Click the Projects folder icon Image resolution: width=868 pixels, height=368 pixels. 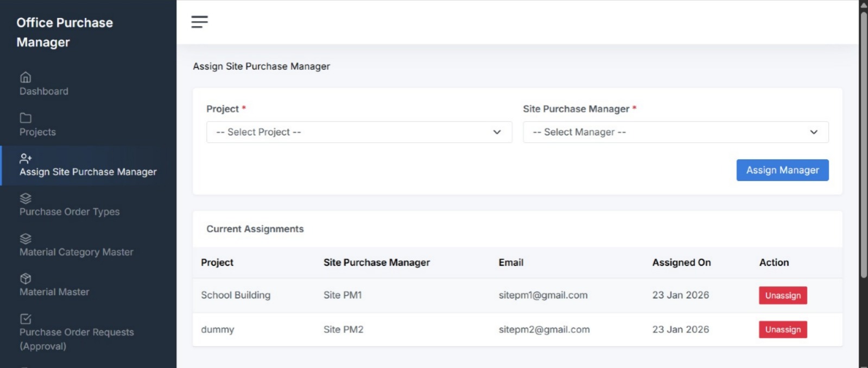tap(26, 118)
